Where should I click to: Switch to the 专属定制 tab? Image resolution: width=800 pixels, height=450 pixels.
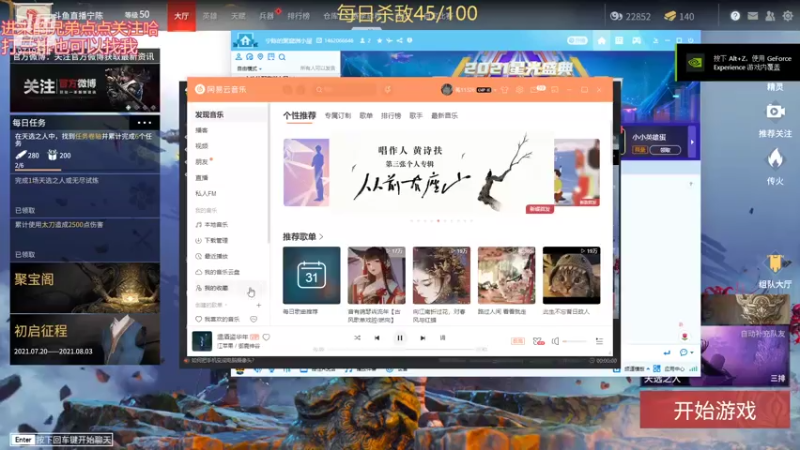[x=338, y=116]
